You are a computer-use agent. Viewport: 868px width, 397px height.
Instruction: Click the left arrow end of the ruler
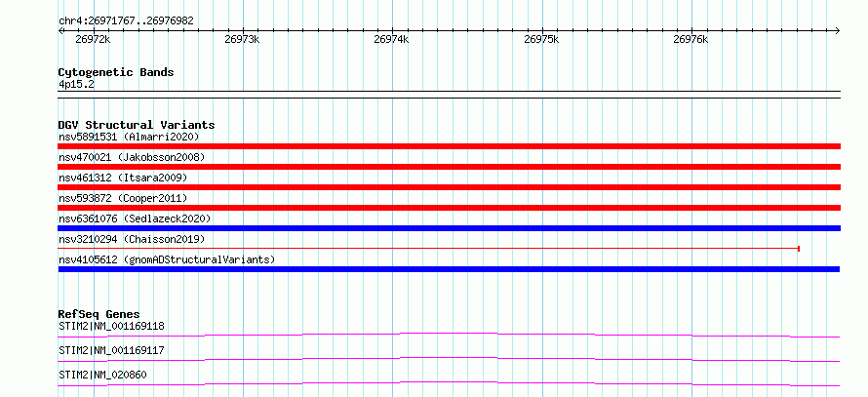tap(60, 30)
